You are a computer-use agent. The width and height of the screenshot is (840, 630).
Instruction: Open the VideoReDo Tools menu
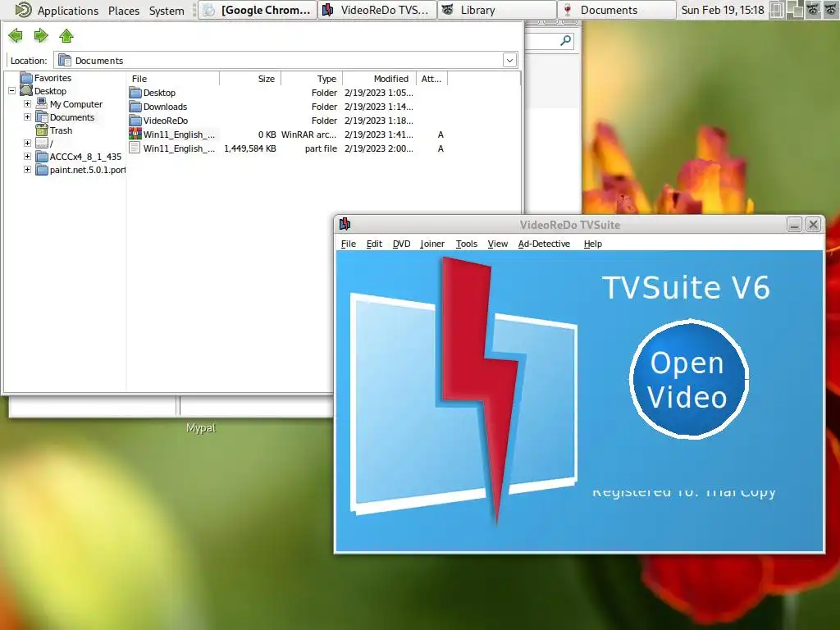(467, 244)
